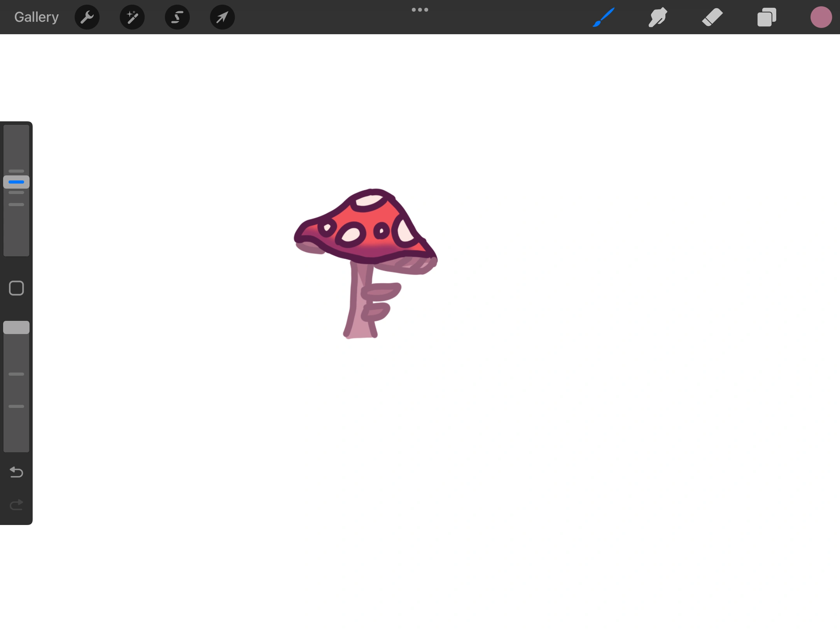Open the Layers panel
Image resolution: width=840 pixels, height=630 pixels.
click(x=766, y=17)
